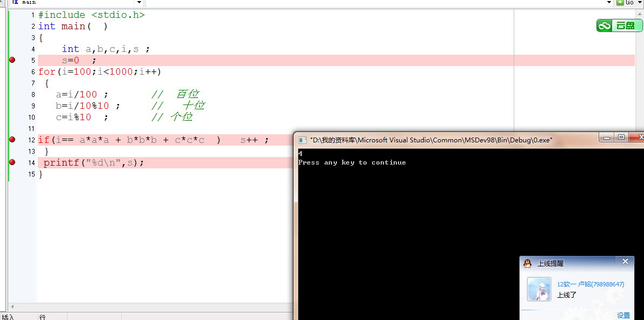Maximize the 0.exe console window
The height and width of the screenshot is (320, 644).
tap(621, 137)
